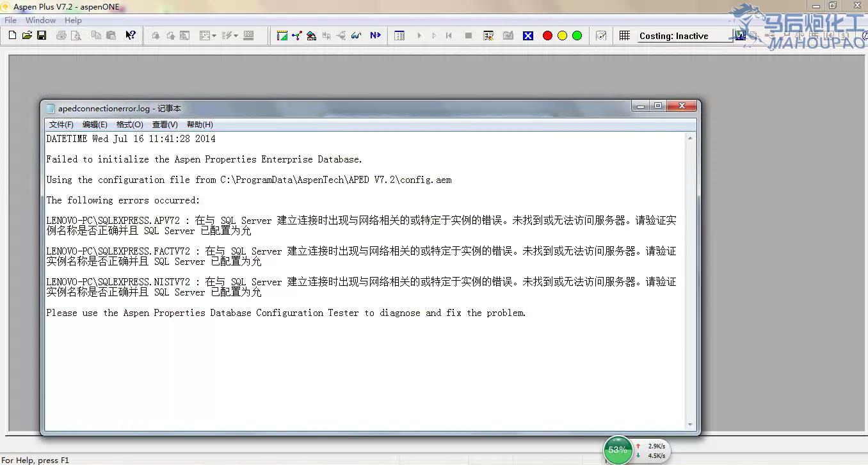
Task: Click 'The following errors occurred:' line
Action: click(x=123, y=200)
